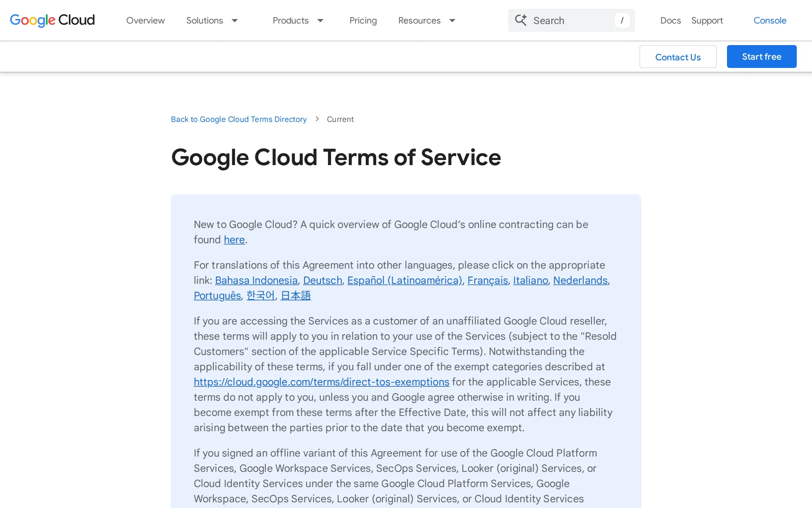
Task: Click the breadcrumb chevron before Current
Action: (x=317, y=119)
